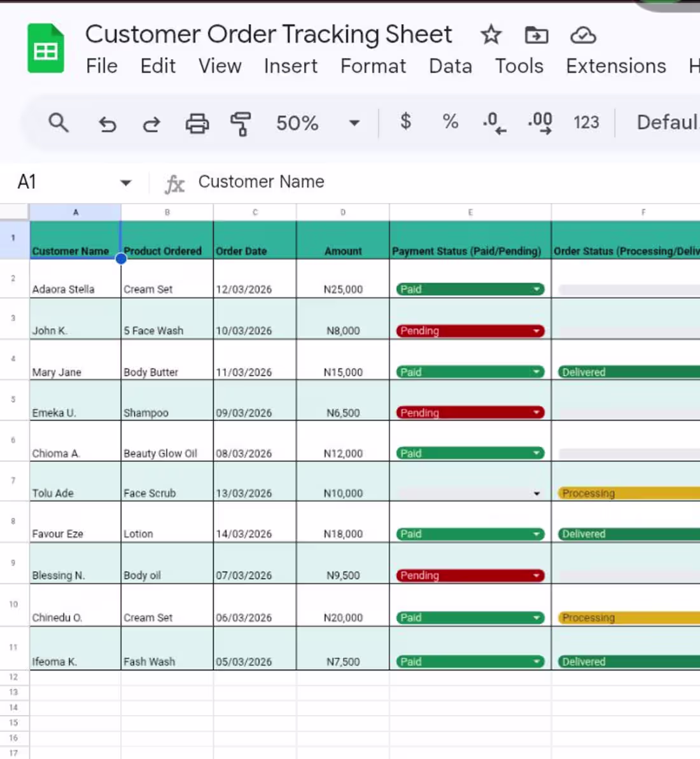Select the Payment Status header cell
Viewport: 700px width, 759px height.
tap(470, 240)
